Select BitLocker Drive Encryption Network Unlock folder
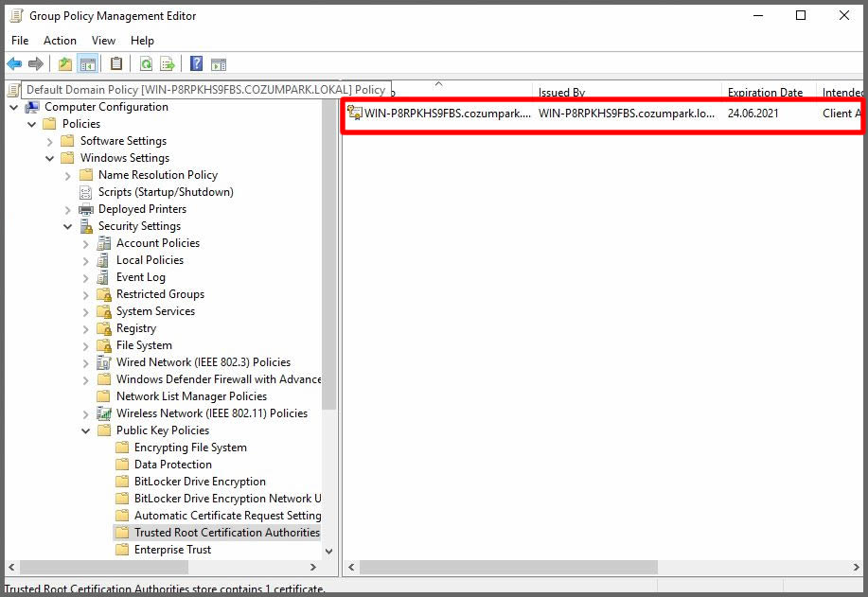Image resolution: width=868 pixels, height=597 pixels. 227,499
